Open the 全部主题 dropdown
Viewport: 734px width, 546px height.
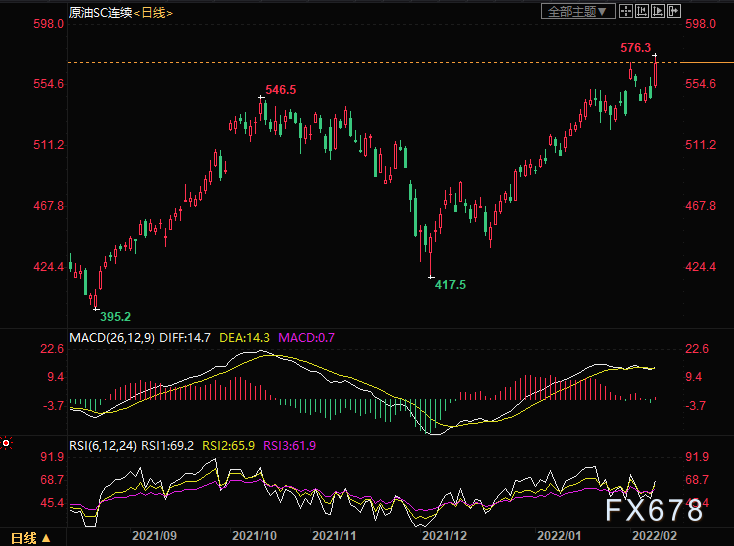click(x=578, y=11)
